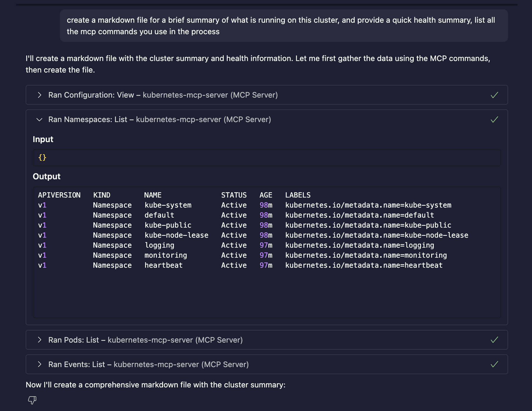The image size is (532, 411).
Task: Select the kube-public namespace name
Action: pos(168,225)
